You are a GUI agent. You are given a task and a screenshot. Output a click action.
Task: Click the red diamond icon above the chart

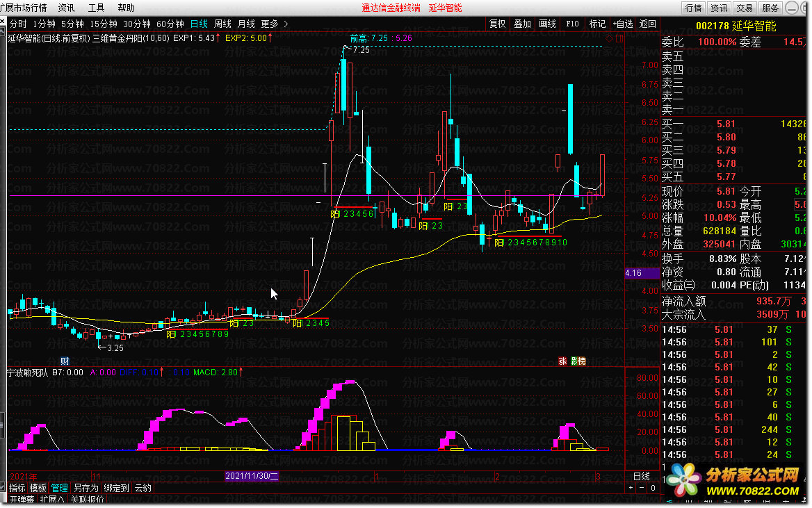tap(610, 38)
